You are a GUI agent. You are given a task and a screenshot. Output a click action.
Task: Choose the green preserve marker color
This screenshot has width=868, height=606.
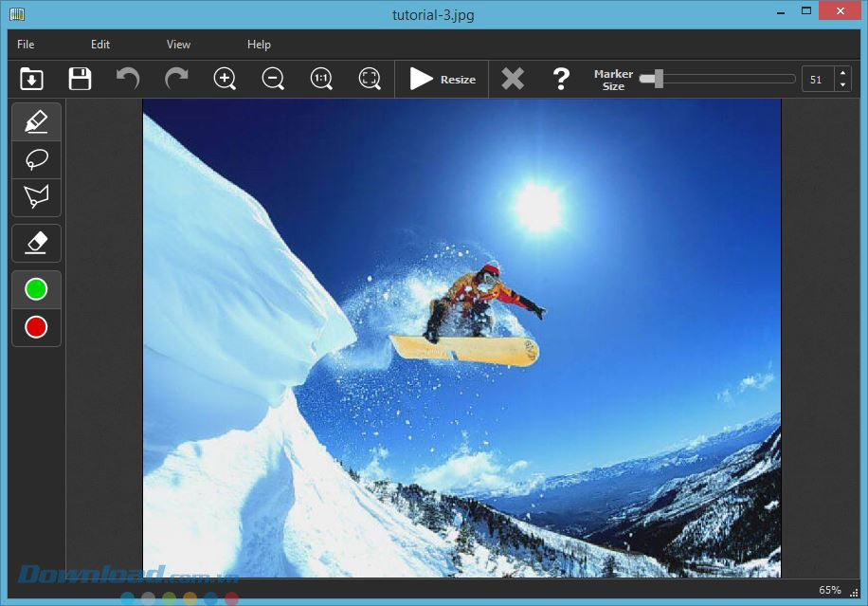[37, 289]
